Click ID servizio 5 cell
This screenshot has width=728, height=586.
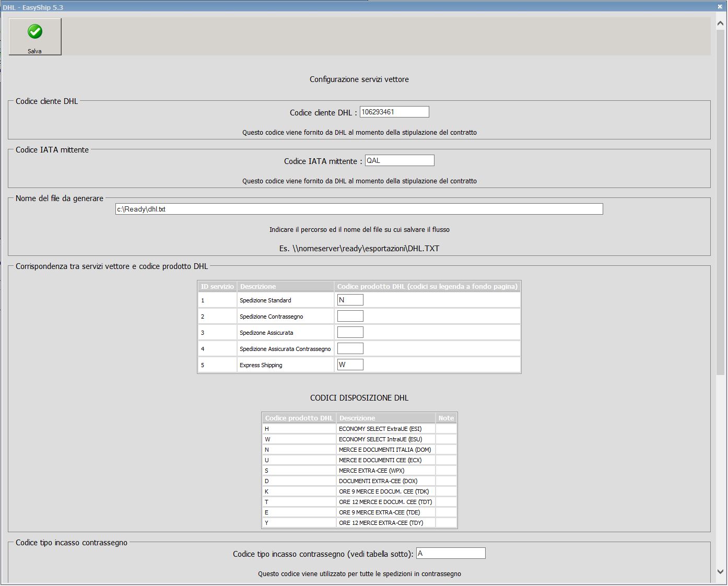click(217, 365)
